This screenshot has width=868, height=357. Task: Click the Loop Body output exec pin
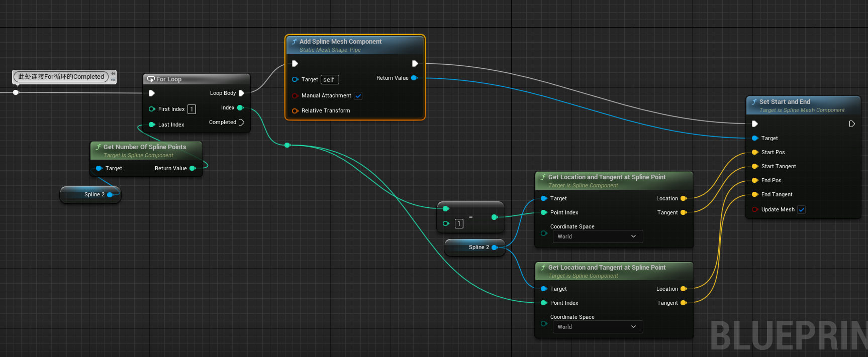click(241, 93)
